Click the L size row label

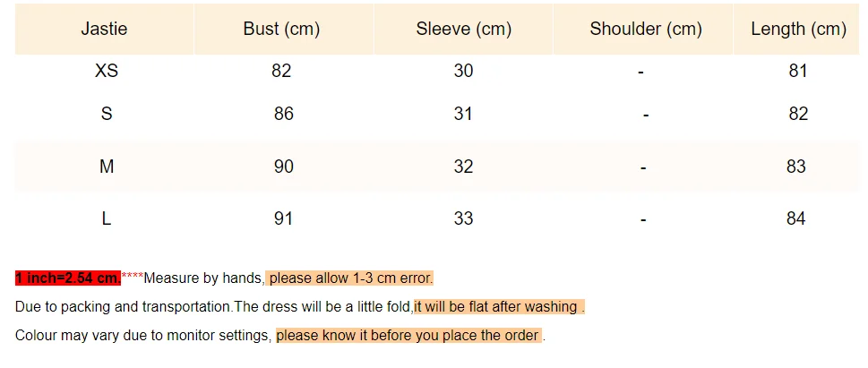pos(106,218)
